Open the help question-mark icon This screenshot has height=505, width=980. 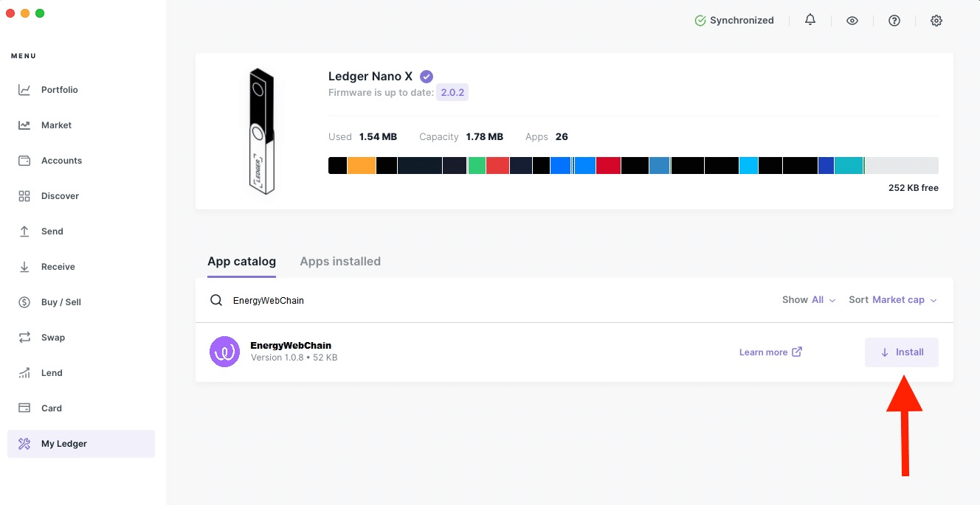tap(894, 21)
